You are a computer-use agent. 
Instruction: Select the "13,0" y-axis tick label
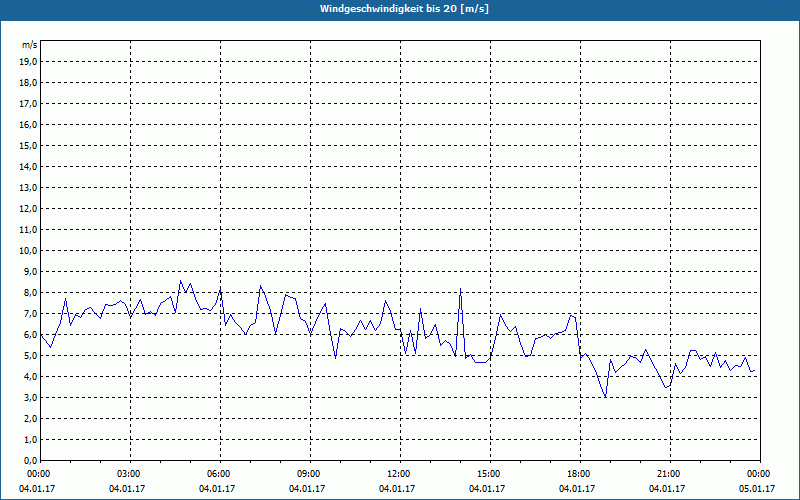point(28,187)
